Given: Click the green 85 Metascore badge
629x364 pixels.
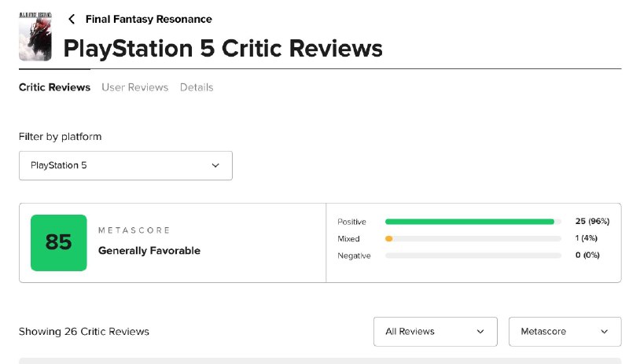Looking at the screenshot, I should tap(58, 243).
